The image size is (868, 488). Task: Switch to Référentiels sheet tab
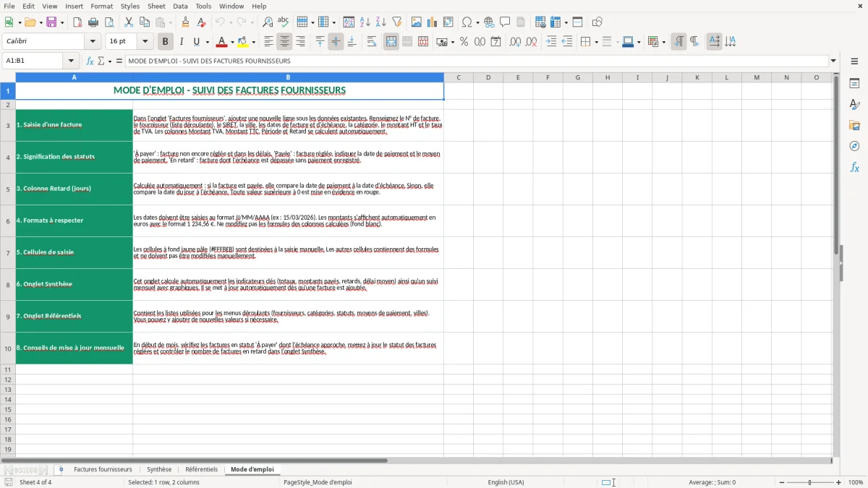point(202,469)
